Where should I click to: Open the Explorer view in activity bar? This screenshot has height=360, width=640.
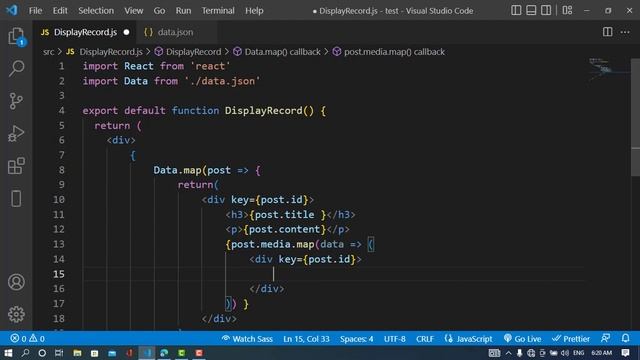[x=16, y=36]
